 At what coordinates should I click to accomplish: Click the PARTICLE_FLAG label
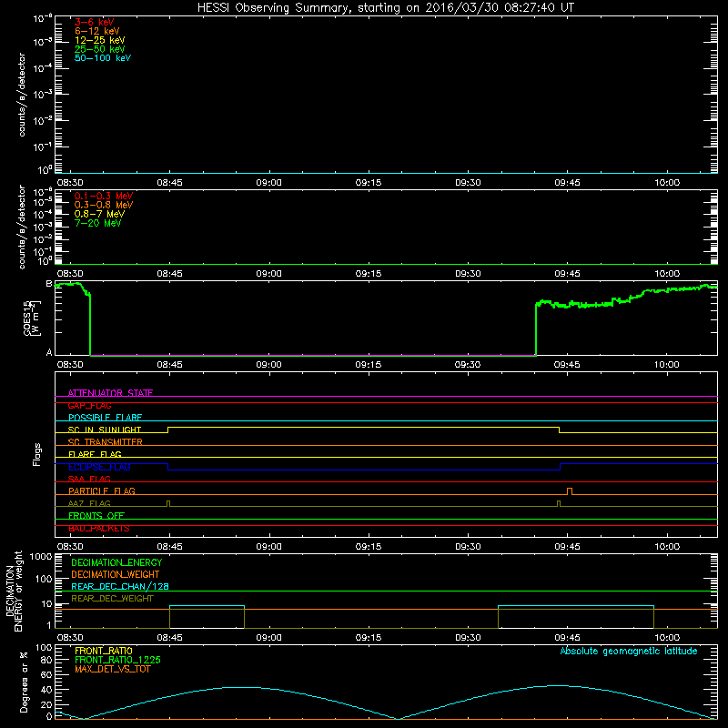(102, 490)
